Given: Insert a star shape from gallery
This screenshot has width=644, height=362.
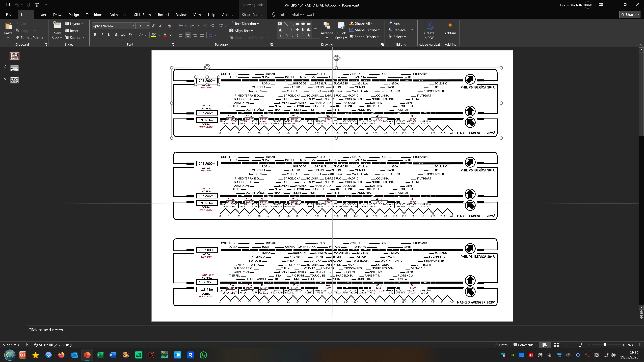Looking at the screenshot, I should 309,35.
